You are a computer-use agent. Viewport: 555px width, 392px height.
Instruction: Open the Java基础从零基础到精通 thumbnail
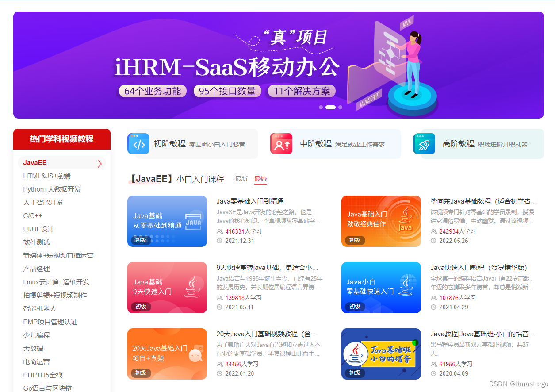point(167,221)
